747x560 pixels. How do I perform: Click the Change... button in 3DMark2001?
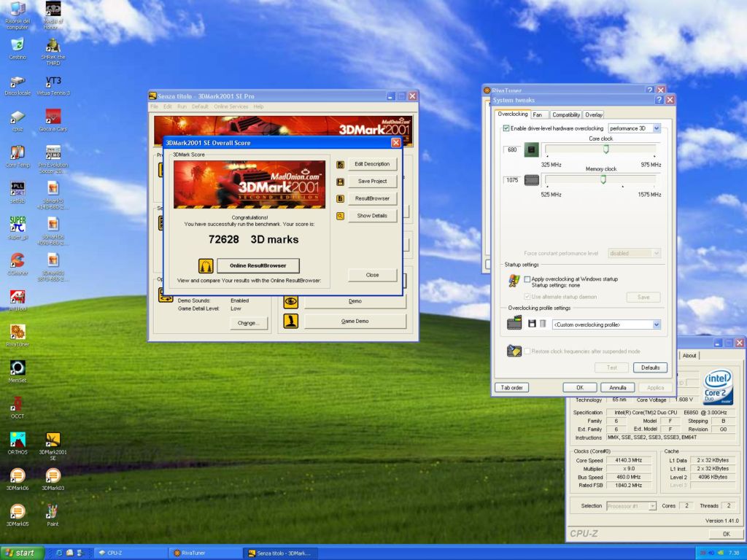point(249,323)
